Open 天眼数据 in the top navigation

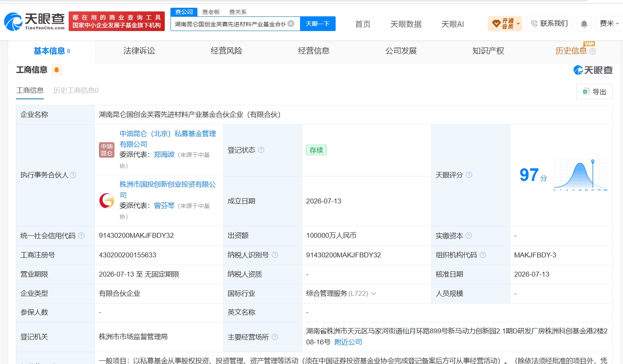pyautogui.click(x=406, y=24)
